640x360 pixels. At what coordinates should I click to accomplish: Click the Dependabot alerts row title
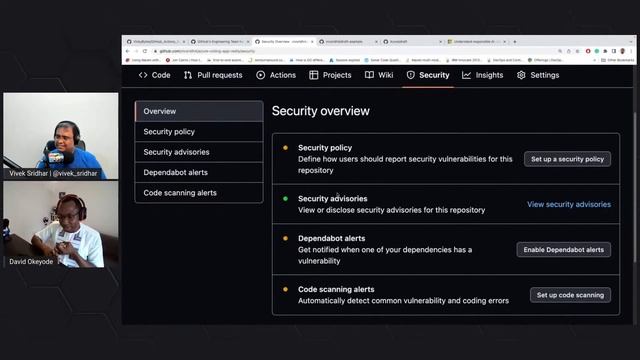click(331, 238)
